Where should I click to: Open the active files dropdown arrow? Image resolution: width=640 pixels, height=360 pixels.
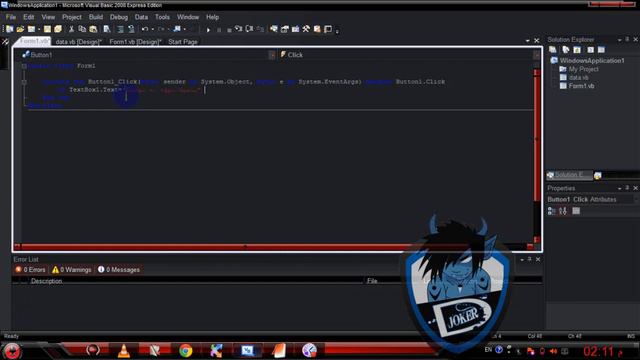pyautogui.click(x=528, y=41)
